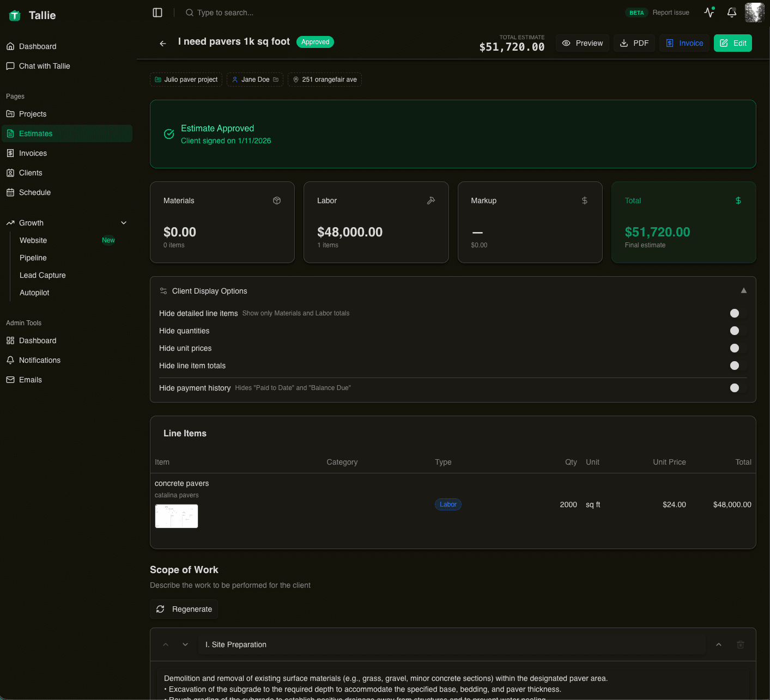Open the Estimates page in the sidebar
This screenshot has width=770, height=700.
point(36,133)
